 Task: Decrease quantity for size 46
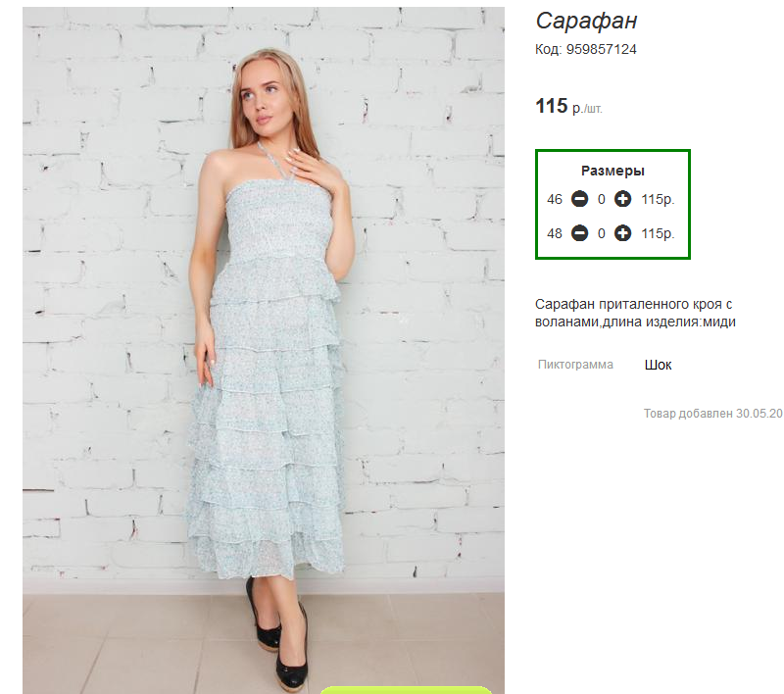click(x=579, y=199)
